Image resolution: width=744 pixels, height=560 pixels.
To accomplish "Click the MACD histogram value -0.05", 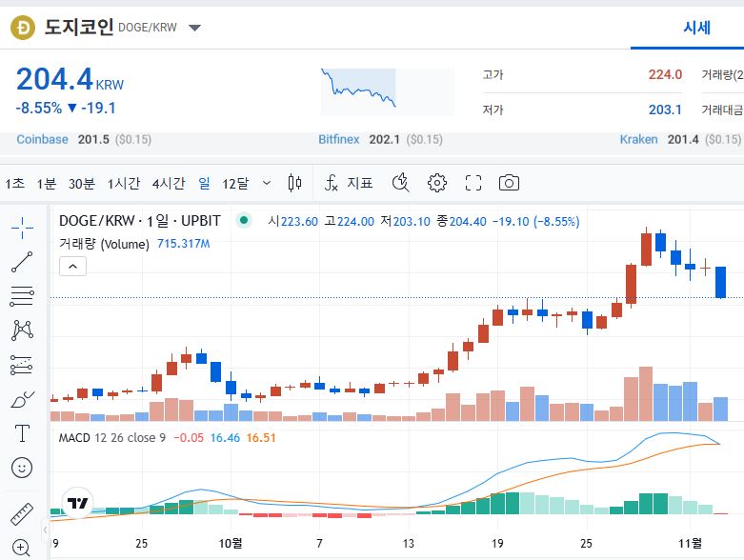I will [189, 438].
